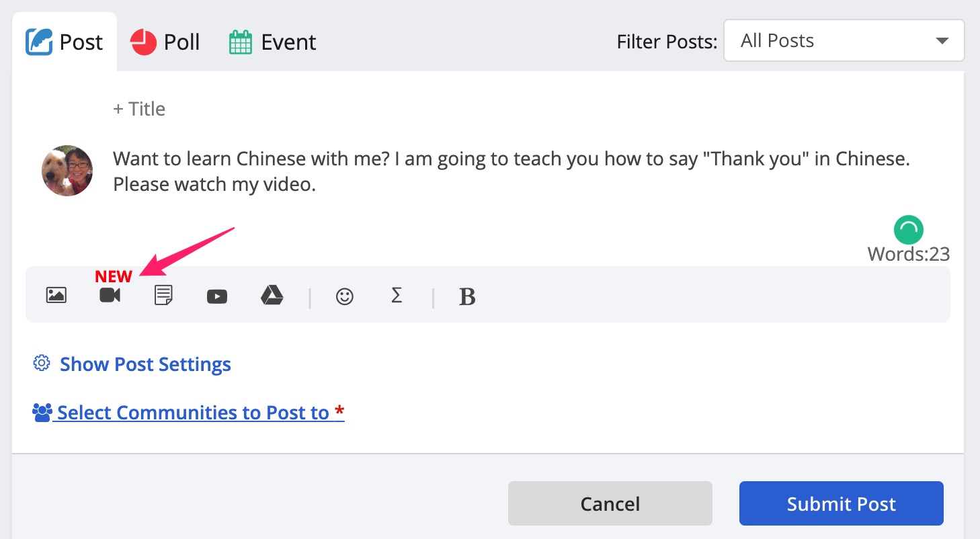Image resolution: width=980 pixels, height=539 pixels.
Task: Submit the post
Action: (x=842, y=503)
